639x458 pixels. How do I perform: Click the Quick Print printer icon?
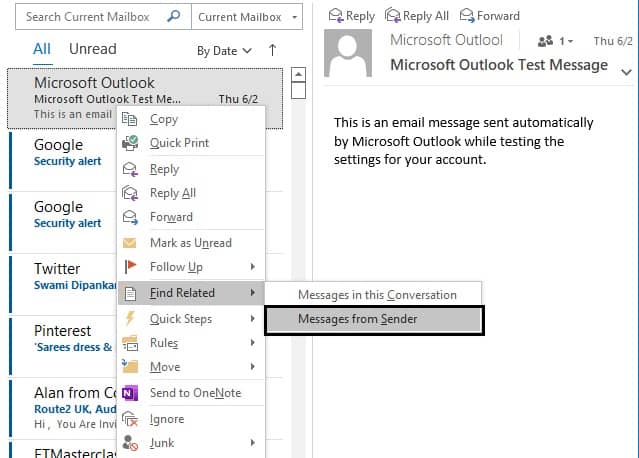coord(130,143)
